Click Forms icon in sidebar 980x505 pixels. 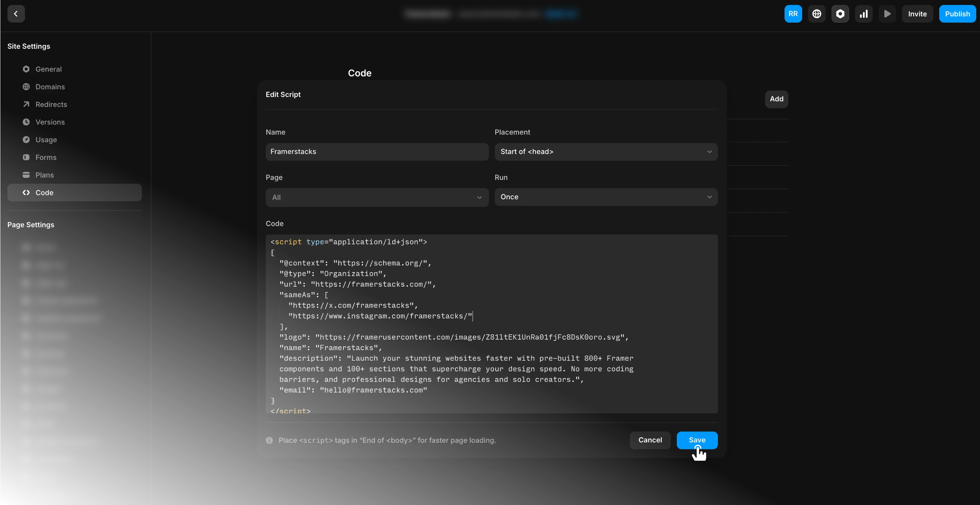pos(26,157)
